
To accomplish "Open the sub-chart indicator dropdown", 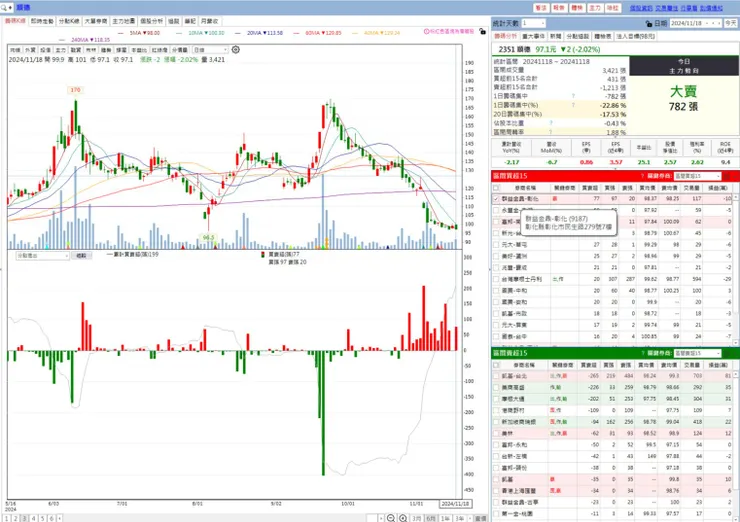I will pyautogui.click(x=43, y=256).
